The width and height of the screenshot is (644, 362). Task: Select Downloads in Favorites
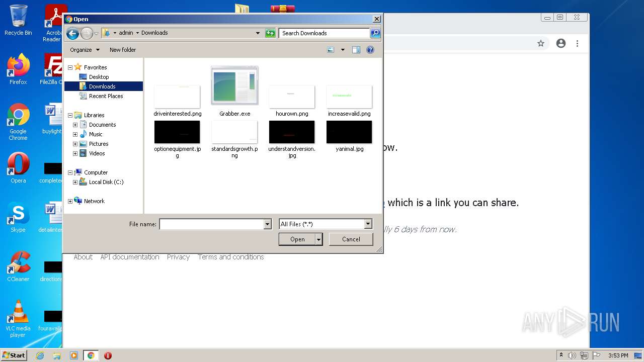point(102,86)
